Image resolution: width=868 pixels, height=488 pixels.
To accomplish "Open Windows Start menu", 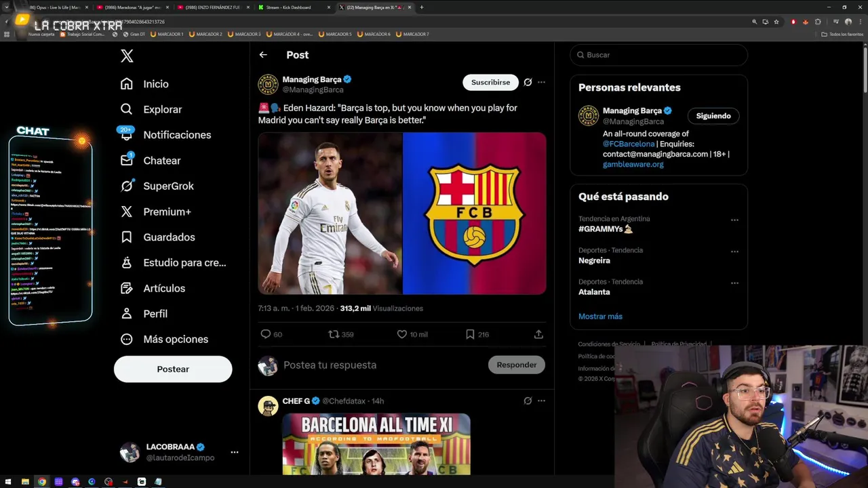I will click(8, 482).
